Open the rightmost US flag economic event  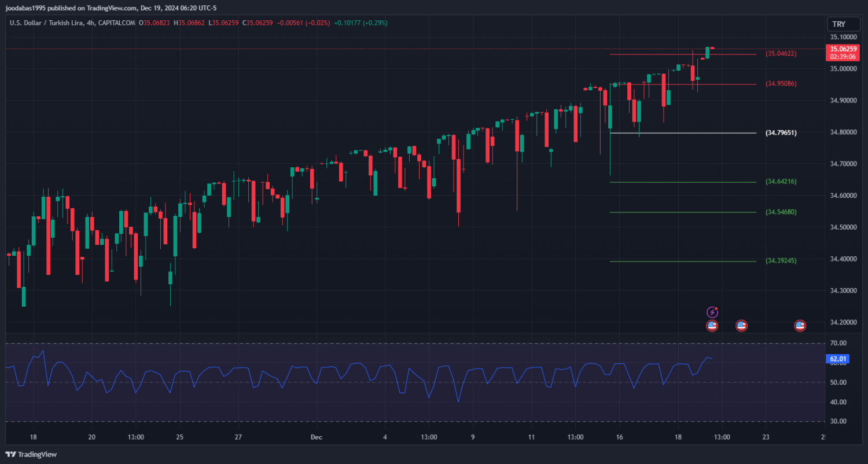800,326
